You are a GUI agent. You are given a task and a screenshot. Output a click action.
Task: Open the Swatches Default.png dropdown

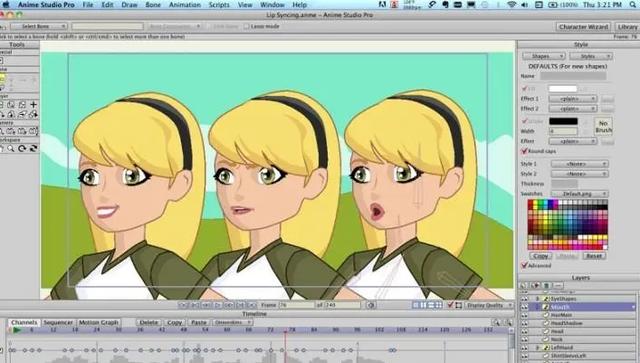click(x=579, y=194)
